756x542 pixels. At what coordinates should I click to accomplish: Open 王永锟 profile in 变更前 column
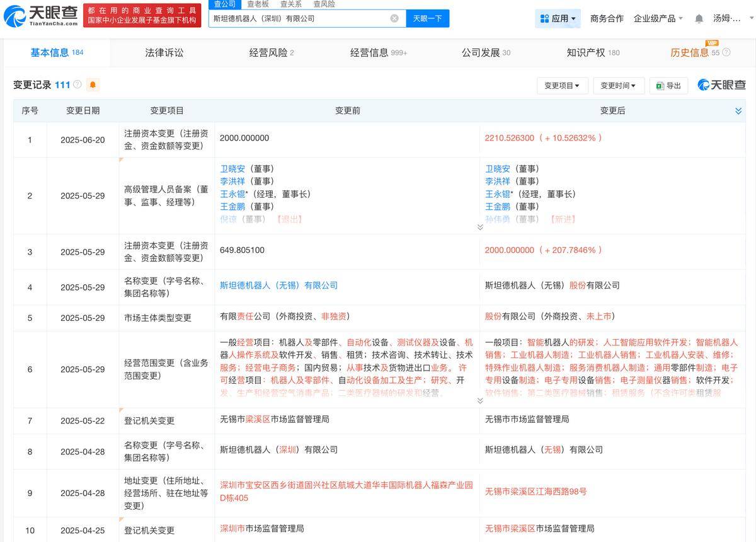point(233,194)
